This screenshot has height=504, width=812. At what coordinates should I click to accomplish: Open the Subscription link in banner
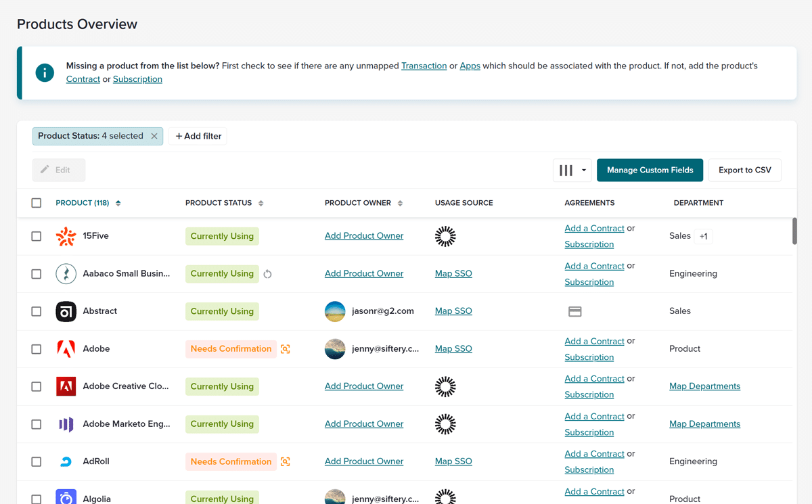137,79
